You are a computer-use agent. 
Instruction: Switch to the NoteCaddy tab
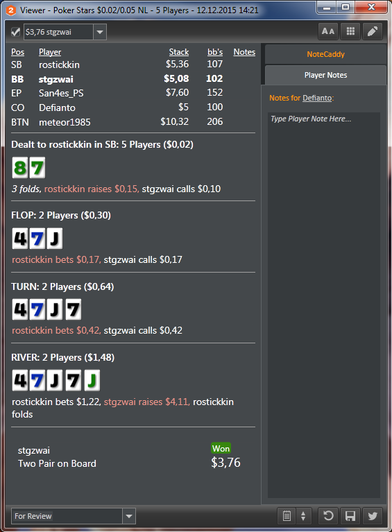(x=325, y=54)
